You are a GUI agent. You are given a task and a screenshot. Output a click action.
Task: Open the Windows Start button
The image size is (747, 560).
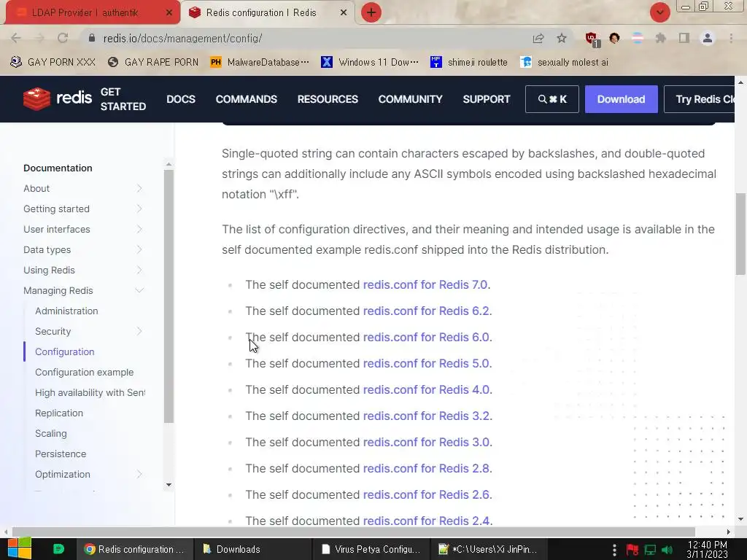point(19,549)
